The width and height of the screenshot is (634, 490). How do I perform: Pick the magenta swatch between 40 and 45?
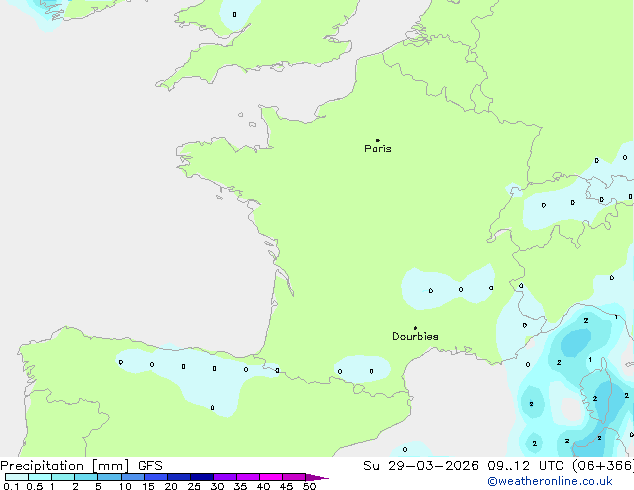pos(271,477)
